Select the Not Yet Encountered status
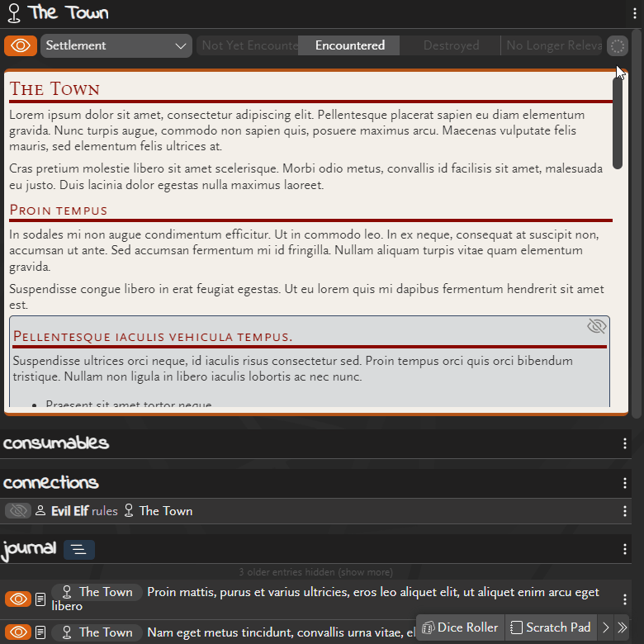 [x=248, y=46]
